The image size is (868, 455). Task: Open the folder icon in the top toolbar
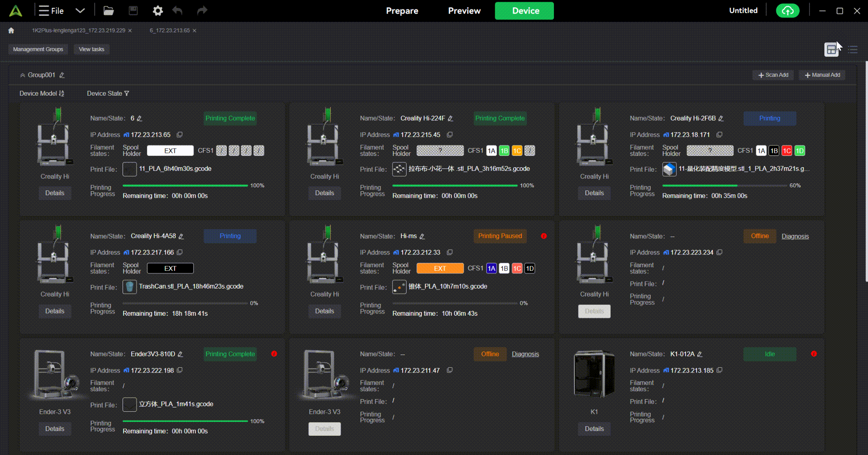click(109, 11)
